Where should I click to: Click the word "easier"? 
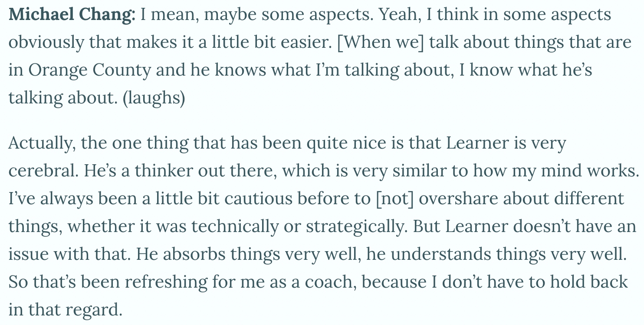[x=302, y=43]
